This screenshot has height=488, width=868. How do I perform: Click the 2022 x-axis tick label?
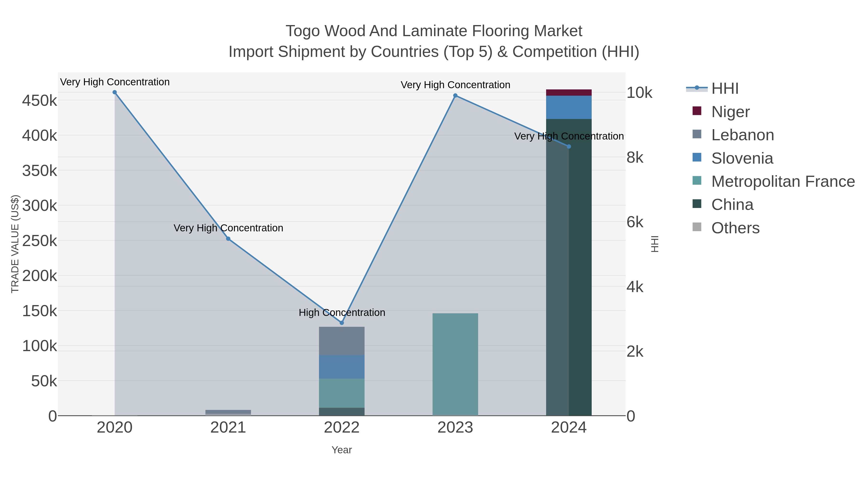point(342,428)
